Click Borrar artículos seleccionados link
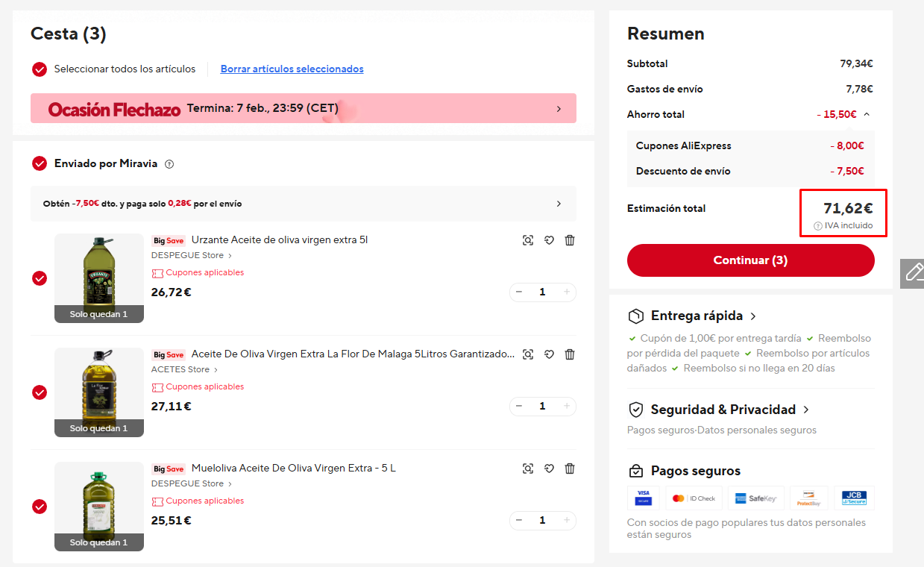This screenshot has height=567, width=924. tap(292, 69)
